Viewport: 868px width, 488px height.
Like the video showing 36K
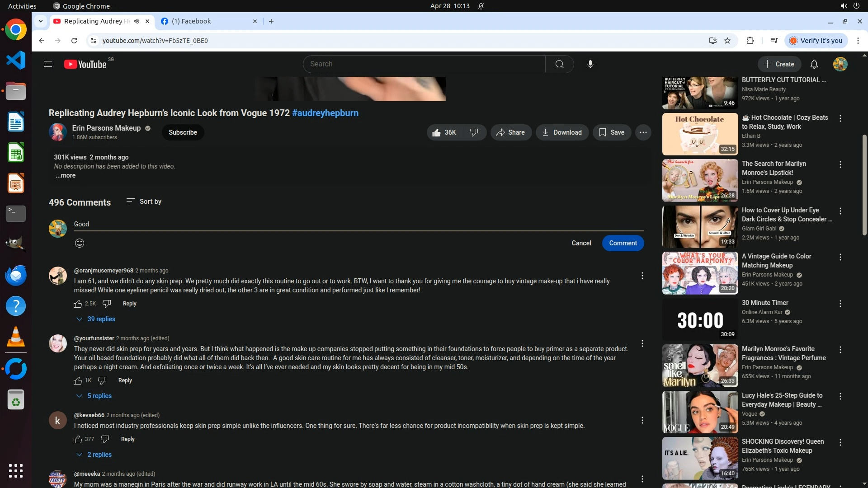pos(444,132)
